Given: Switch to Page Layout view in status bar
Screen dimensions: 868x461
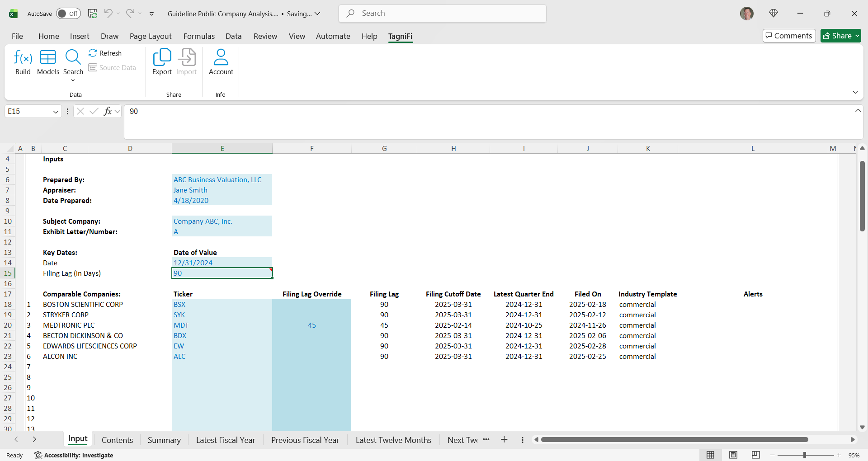Looking at the screenshot, I should click(733, 455).
